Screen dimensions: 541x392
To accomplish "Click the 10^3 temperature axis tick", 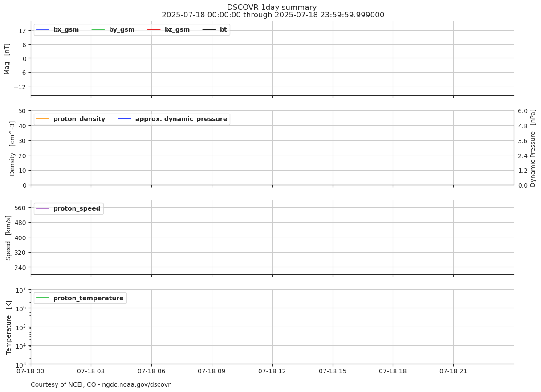I will 21,364.
